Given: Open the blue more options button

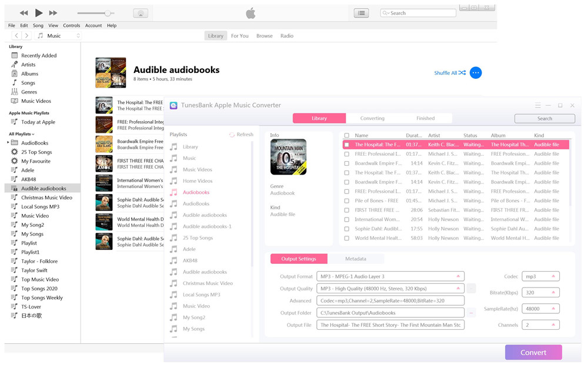Looking at the screenshot, I should coord(476,73).
